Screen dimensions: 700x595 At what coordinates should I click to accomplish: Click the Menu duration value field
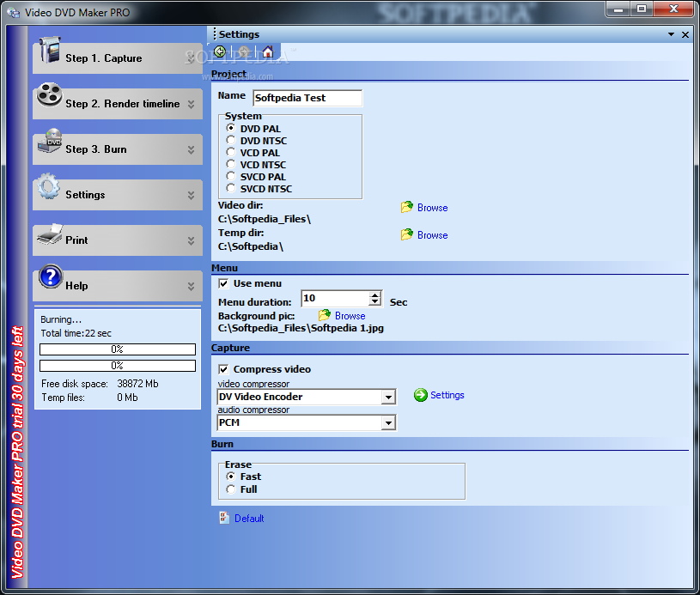[335, 298]
